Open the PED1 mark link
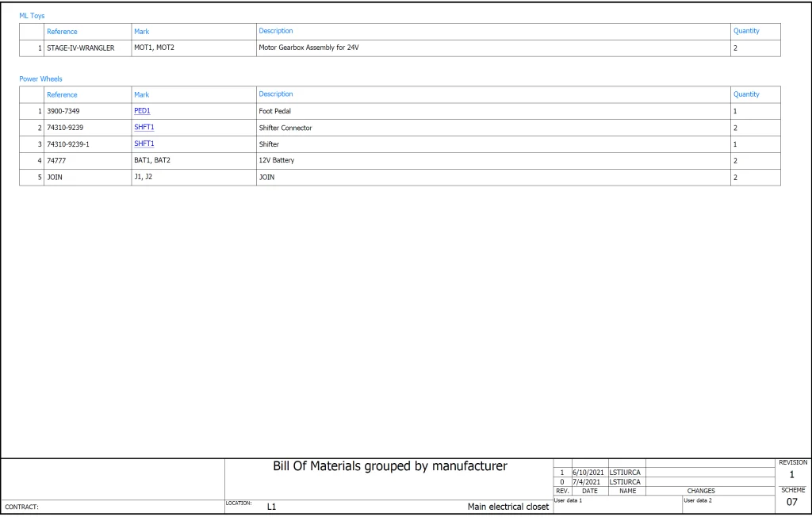This screenshot has width=812, height=517. point(142,111)
